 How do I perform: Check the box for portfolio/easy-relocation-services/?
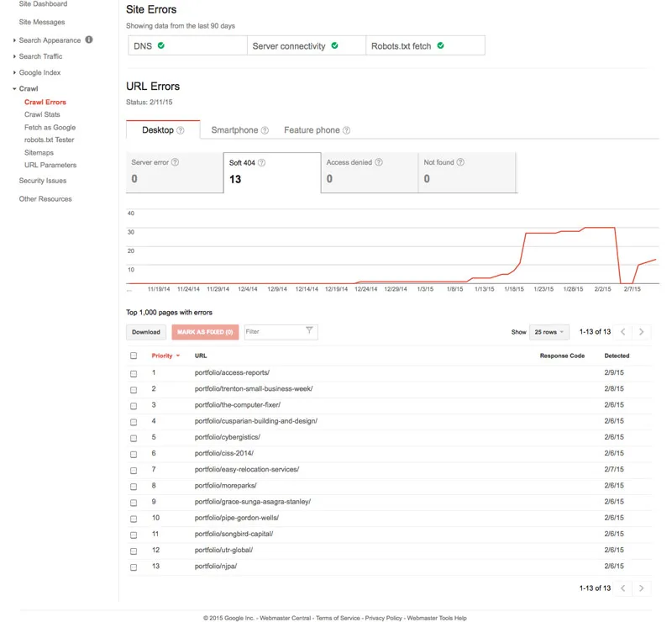[x=134, y=471]
